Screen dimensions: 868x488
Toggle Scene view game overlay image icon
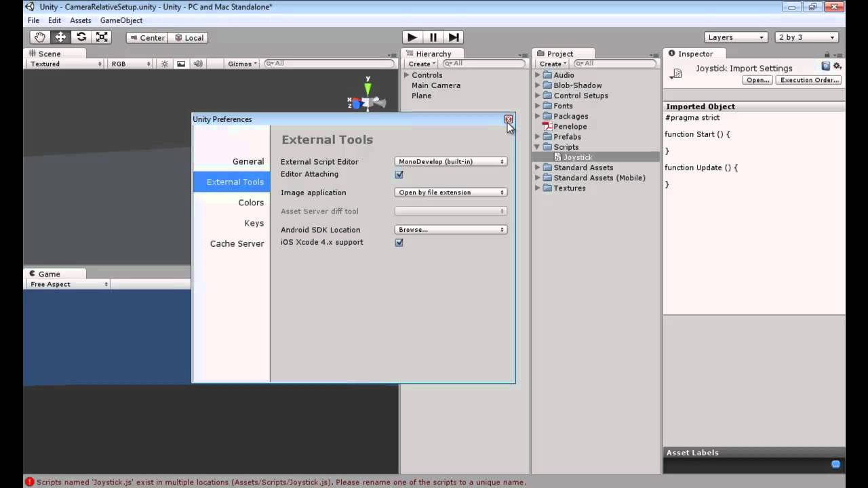click(x=181, y=64)
